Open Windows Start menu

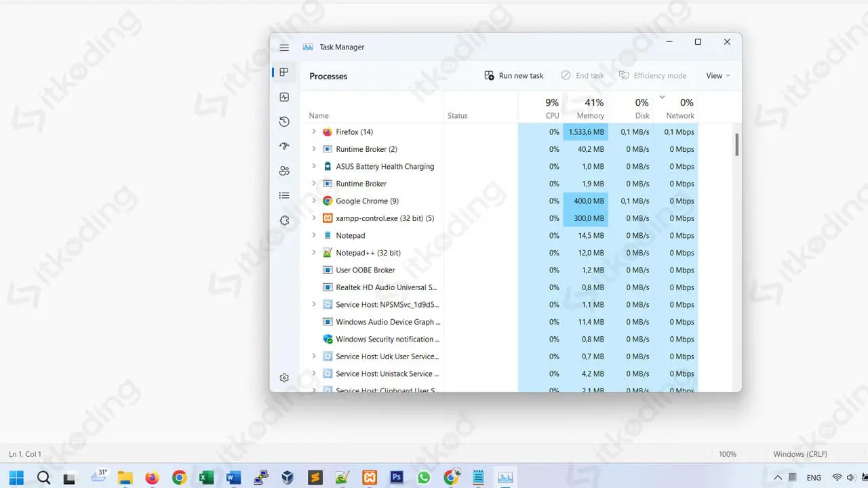[x=16, y=477]
